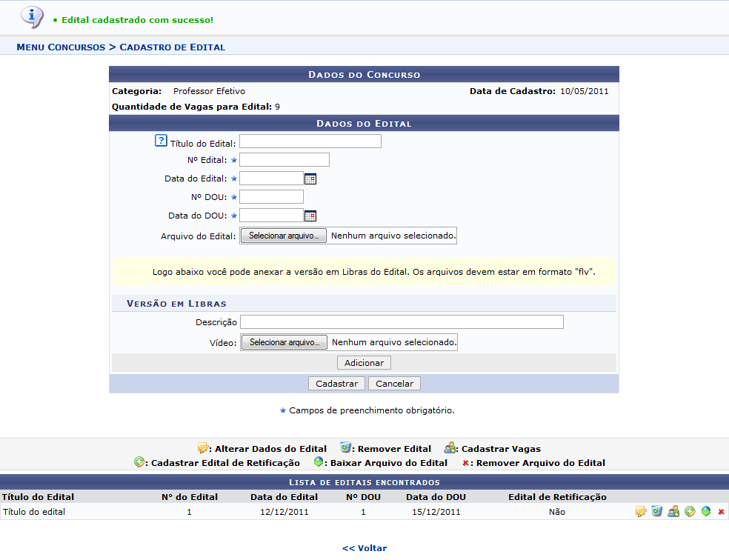Click into the Data do Edital date field
This screenshot has height=560, width=729.
point(271,179)
